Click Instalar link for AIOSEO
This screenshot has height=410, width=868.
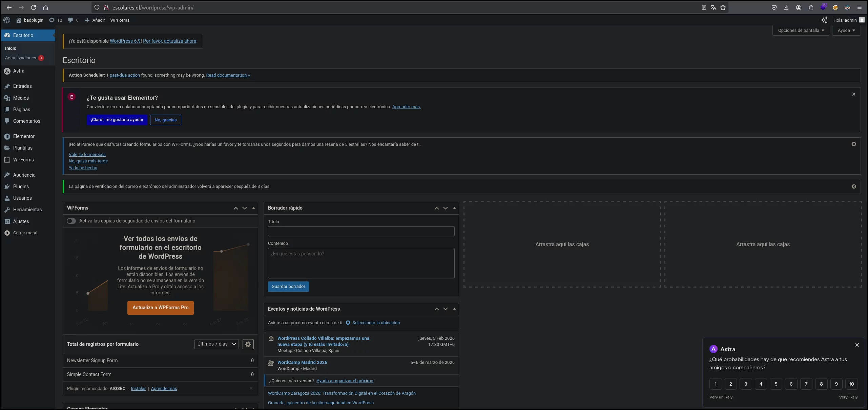point(138,389)
